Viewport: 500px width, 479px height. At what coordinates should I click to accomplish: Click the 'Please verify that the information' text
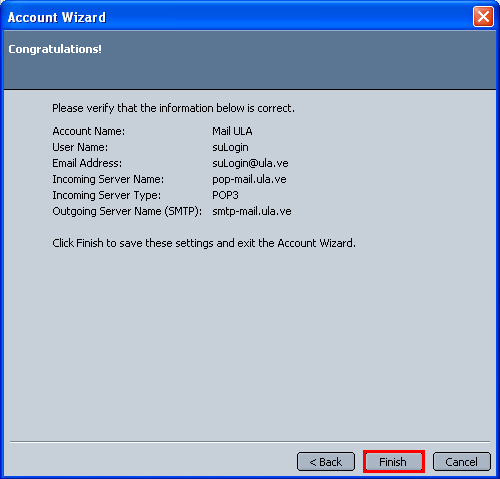tap(173, 108)
